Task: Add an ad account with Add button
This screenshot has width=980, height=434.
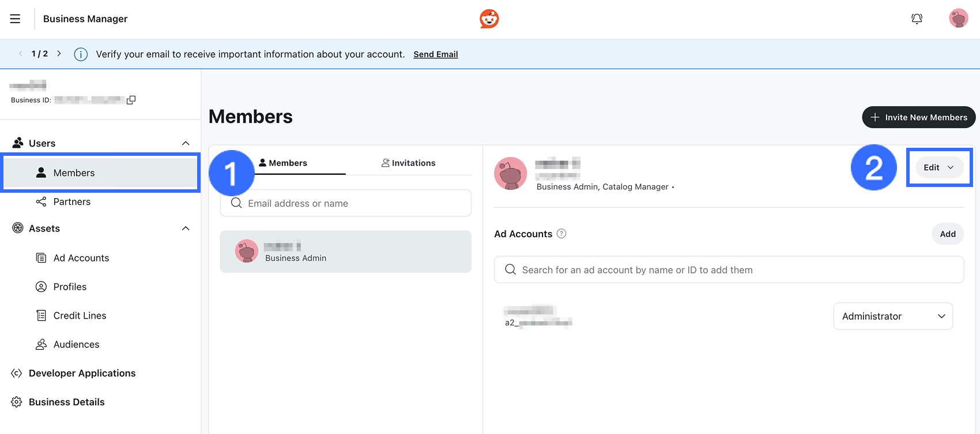Action: click(x=947, y=234)
